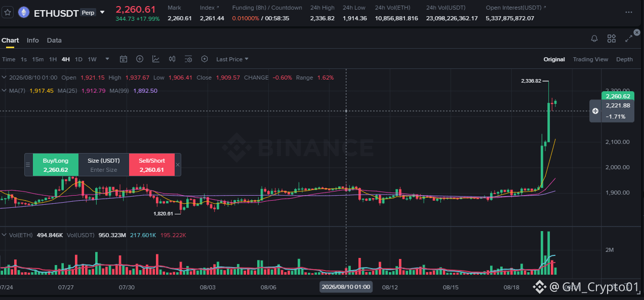644x300 pixels.
Task: Change candlestick chart type icon
Action: (172, 59)
